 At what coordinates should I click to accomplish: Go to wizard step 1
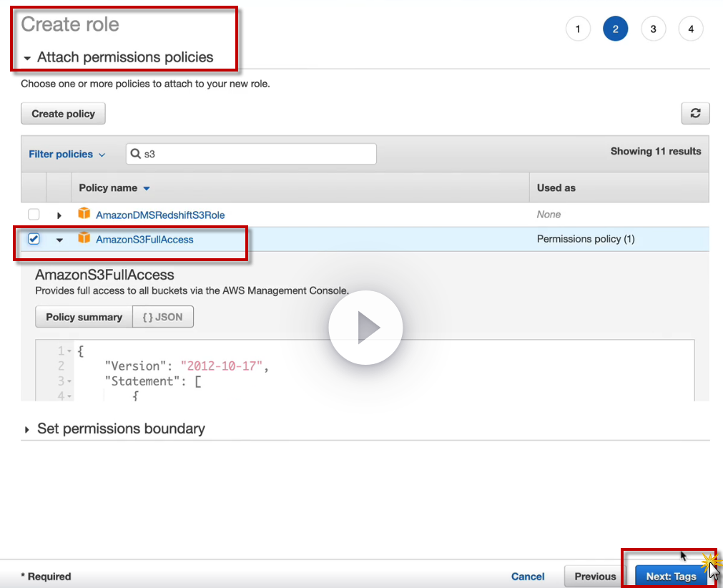click(578, 29)
